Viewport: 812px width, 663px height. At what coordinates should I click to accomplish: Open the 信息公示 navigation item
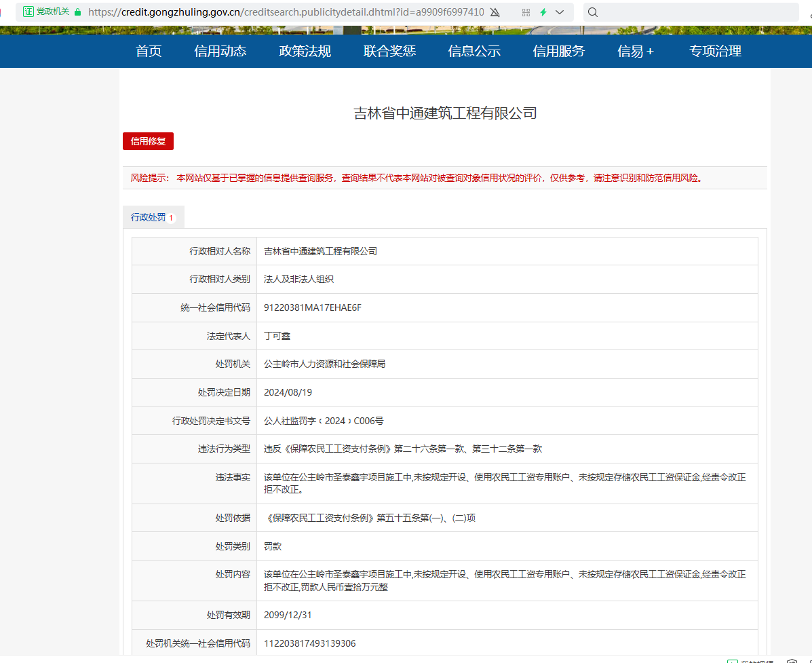point(474,52)
